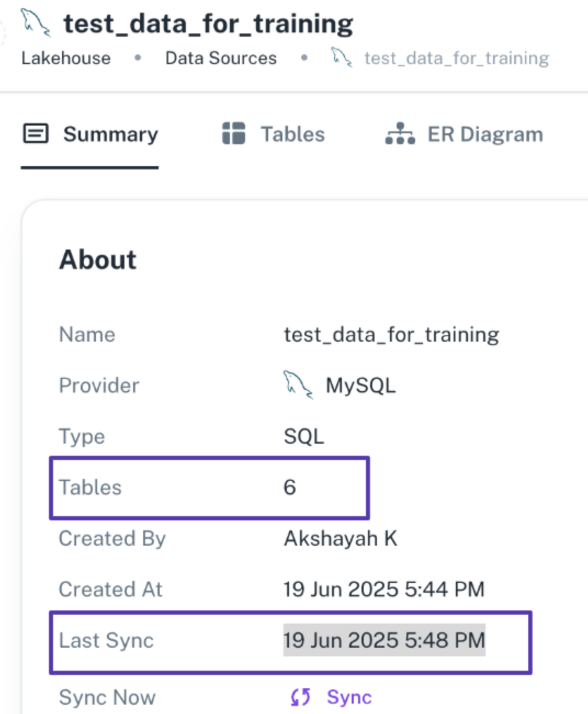Switch to the Tables tab
588x714 pixels.
point(274,134)
